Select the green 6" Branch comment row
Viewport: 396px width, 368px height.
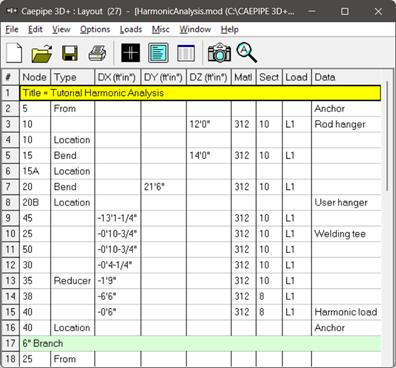[x=200, y=343]
